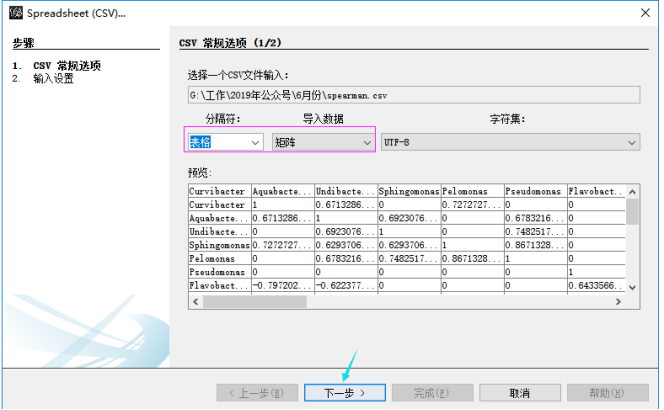Viewport: 664px width, 410px height.
Task: Click the CSV 常规选项 (1/2) heading
Action: [230, 43]
